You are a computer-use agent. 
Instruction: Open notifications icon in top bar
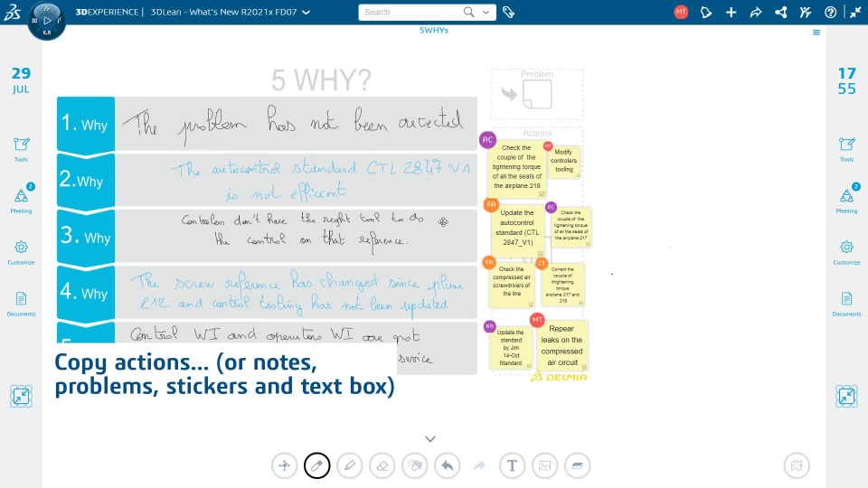coord(706,12)
